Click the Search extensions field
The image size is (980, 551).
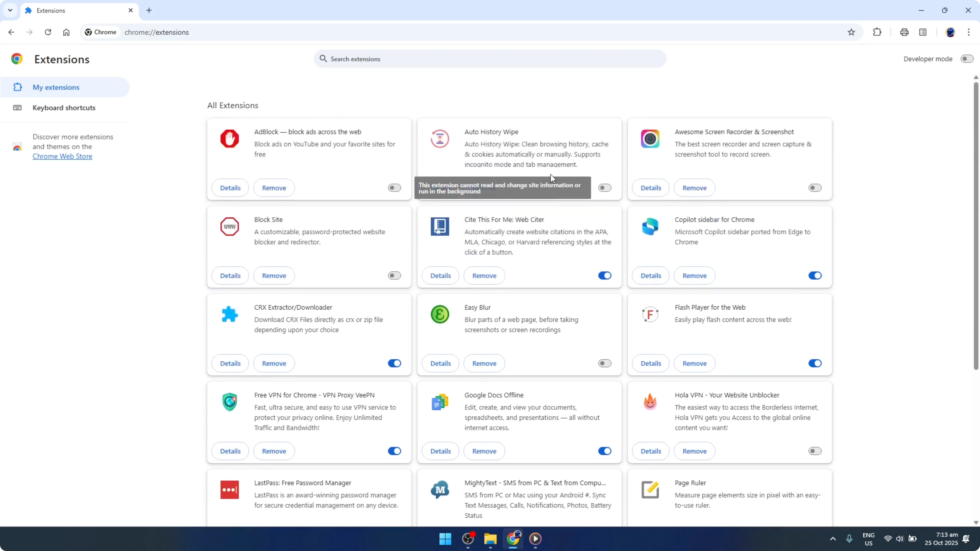(490, 59)
